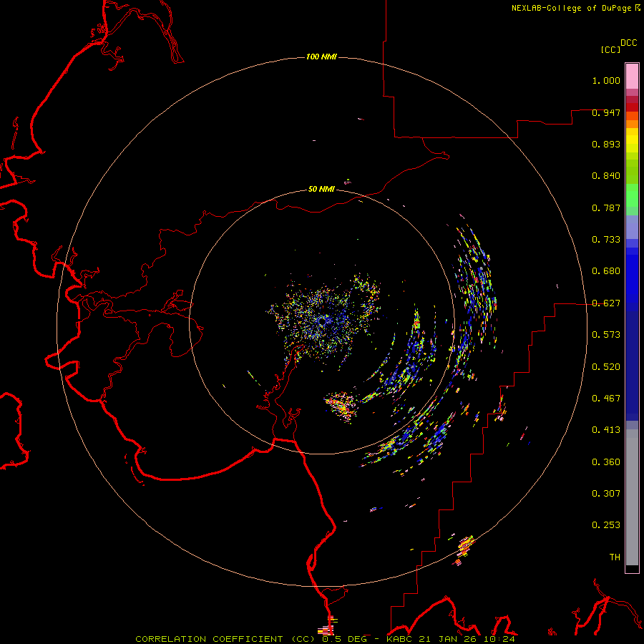Click the pink segment of the color bar

click(632, 77)
